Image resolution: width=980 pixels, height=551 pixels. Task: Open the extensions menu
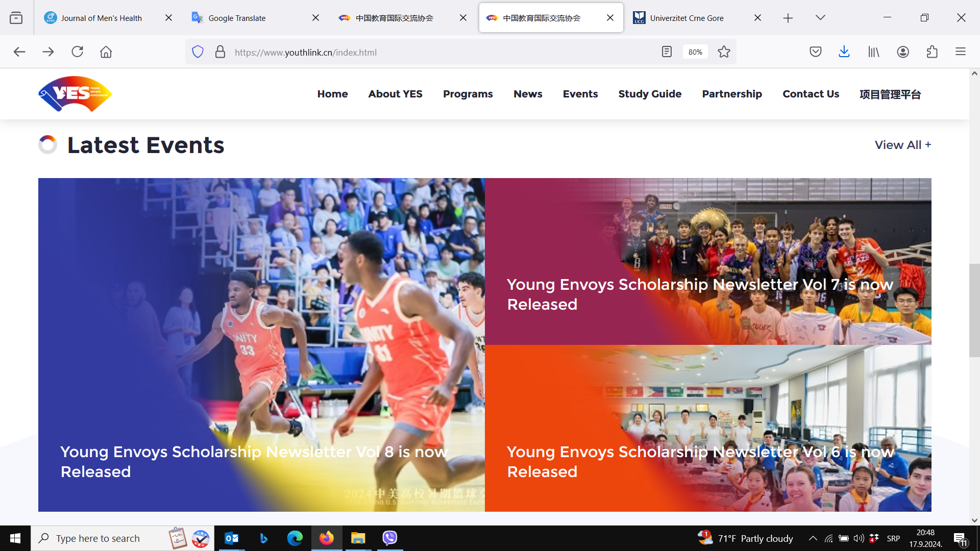(932, 52)
